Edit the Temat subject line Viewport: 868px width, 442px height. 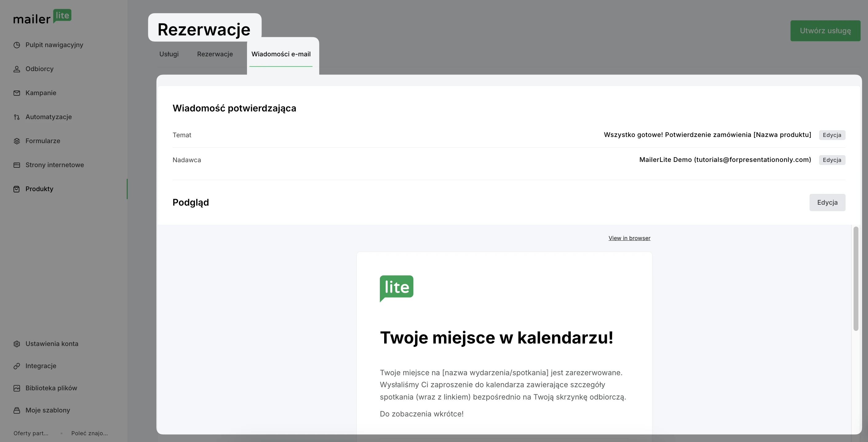pos(832,135)
